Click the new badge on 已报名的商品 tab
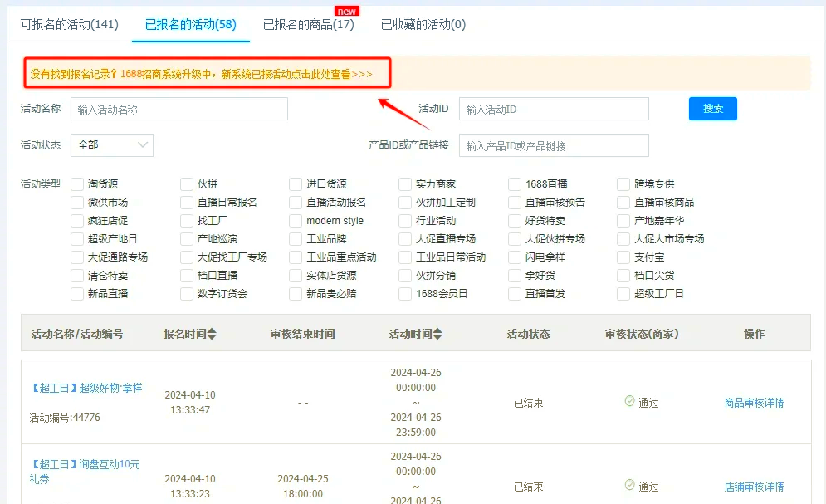826x504 pixels. 346,11
